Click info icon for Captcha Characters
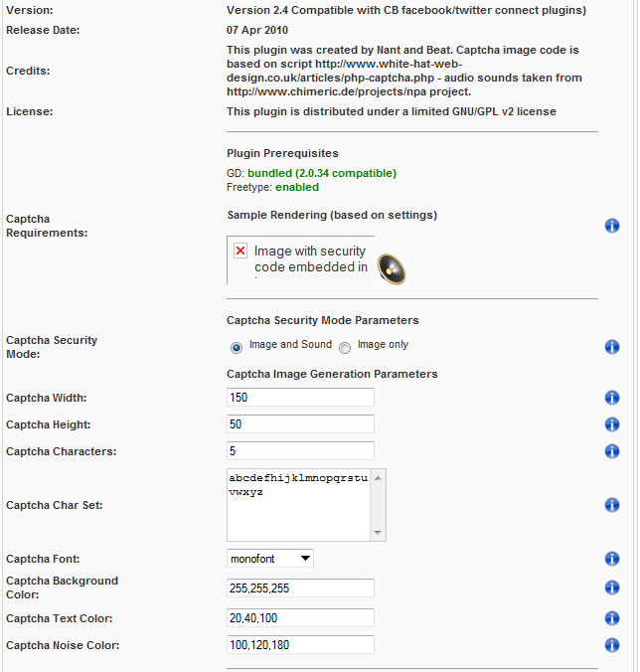The image size is (640, 672). [x=612, y=451]
